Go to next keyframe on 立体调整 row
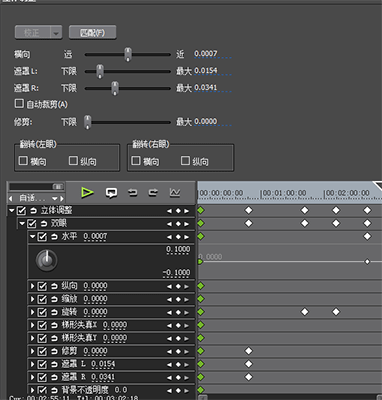This screenshot has height=400, width=382. tap(186, 211)
